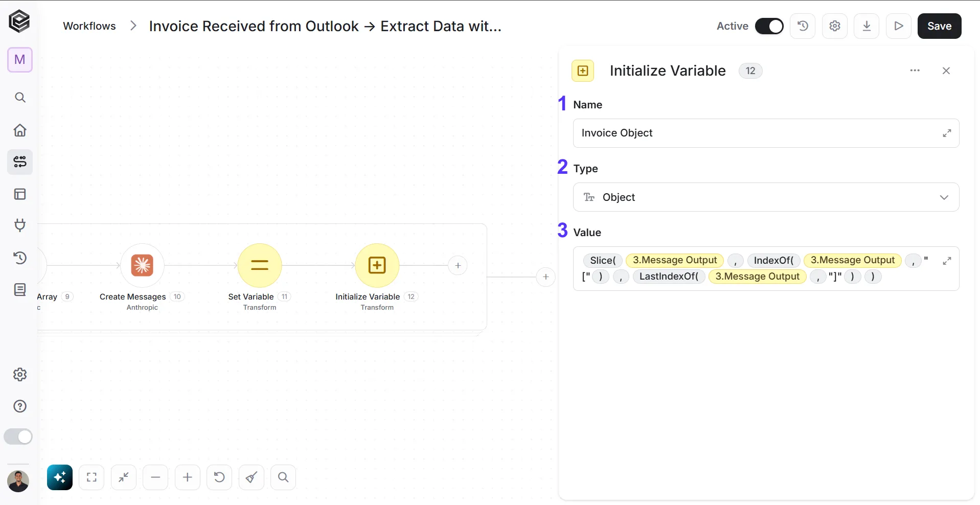Open the panel more options menu
Screen dimensions: 980x505
pos(915,71)
